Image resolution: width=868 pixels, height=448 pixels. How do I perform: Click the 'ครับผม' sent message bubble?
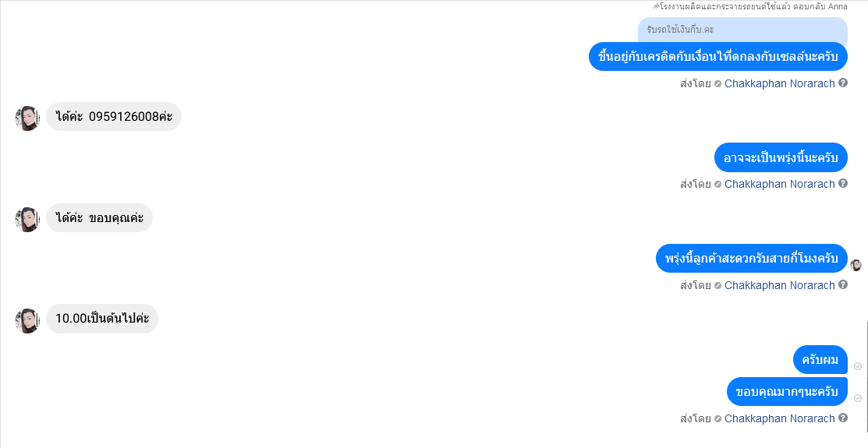[820, 360]
